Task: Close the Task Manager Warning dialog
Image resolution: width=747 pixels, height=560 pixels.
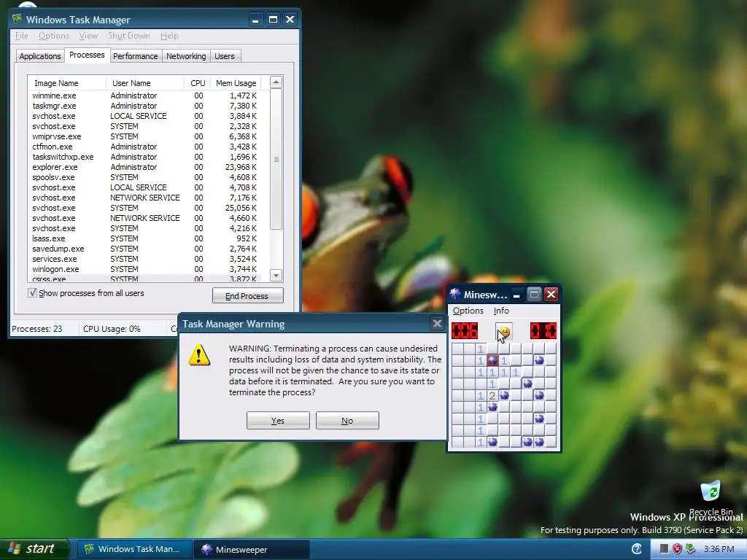Action: click(436, 324)
